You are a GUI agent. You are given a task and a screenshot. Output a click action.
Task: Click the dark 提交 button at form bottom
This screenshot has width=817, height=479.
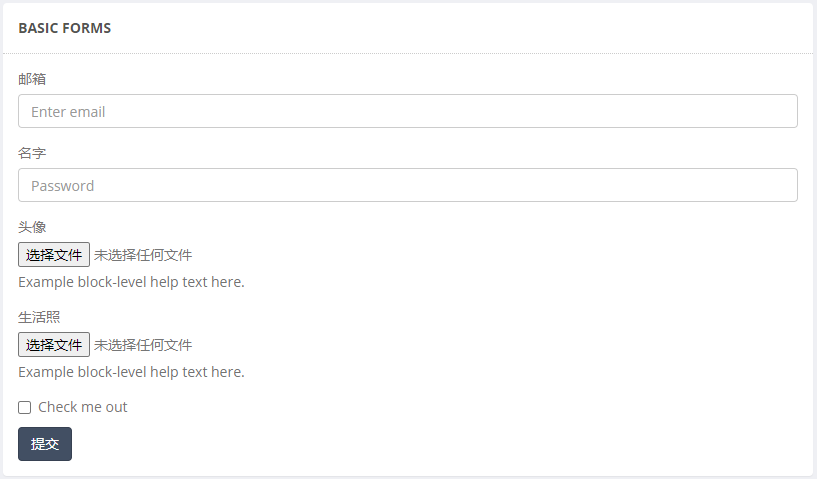click(45, 444)
